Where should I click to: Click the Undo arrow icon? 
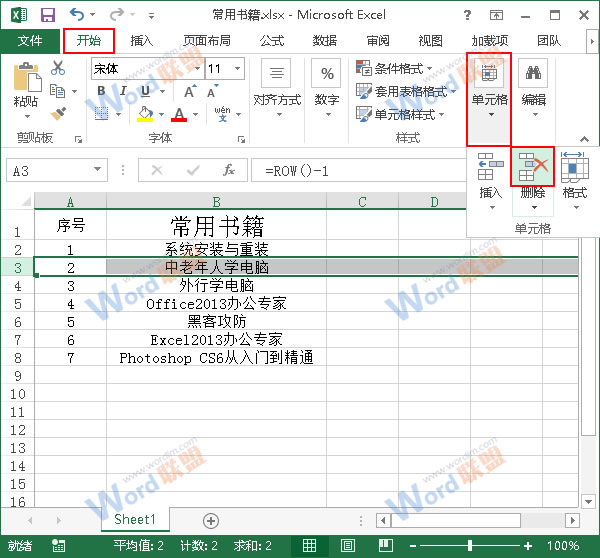pyautogui.click(x=77, y=15)
